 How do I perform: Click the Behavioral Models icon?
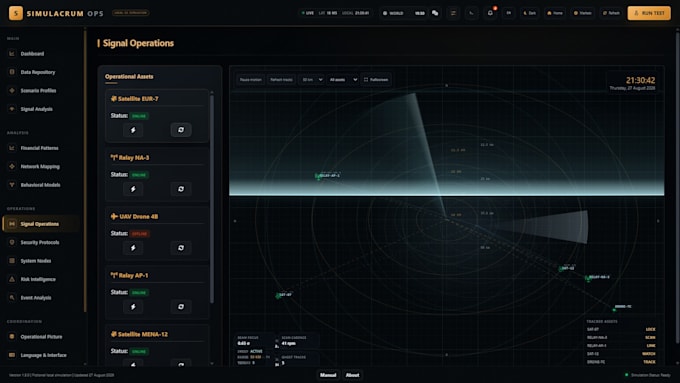pyautogui.click(x=12, y=185)
